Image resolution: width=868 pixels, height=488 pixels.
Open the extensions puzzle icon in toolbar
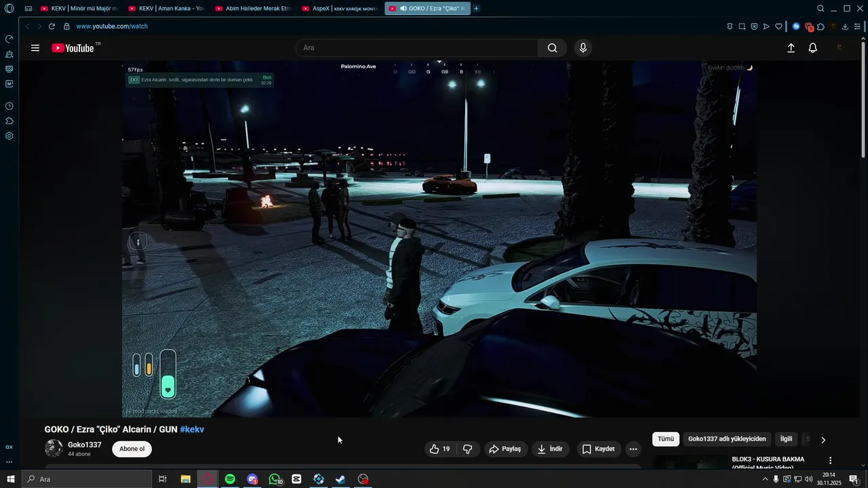click(821, 26)
